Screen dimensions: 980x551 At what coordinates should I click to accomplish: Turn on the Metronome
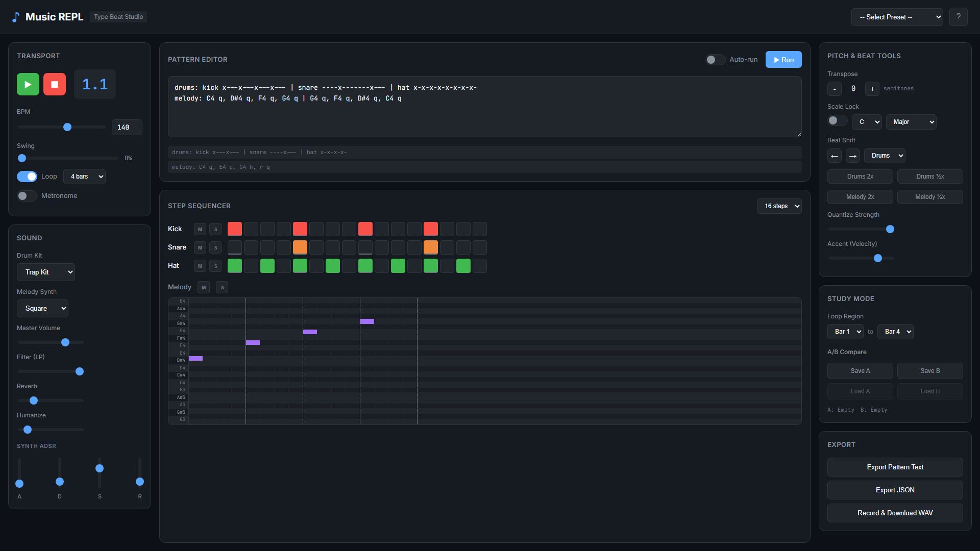(27, 196)
